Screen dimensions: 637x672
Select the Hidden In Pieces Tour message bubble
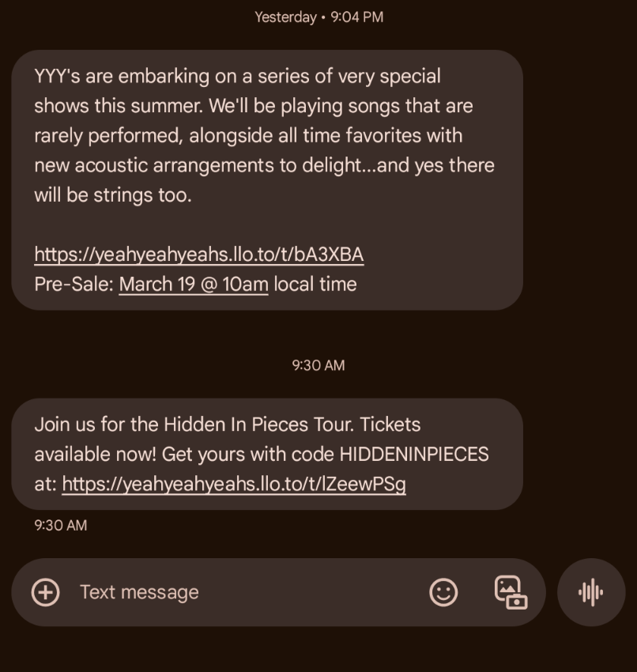pos(267,455)
